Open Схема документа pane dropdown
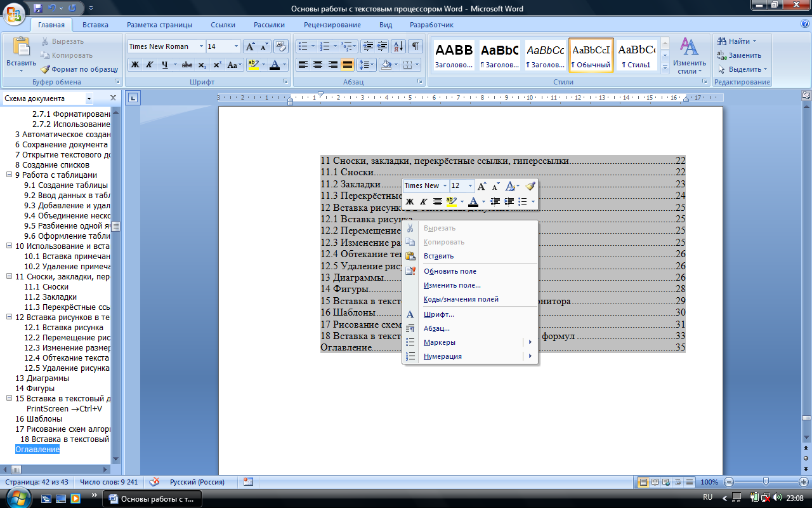 tap(89, 98)
